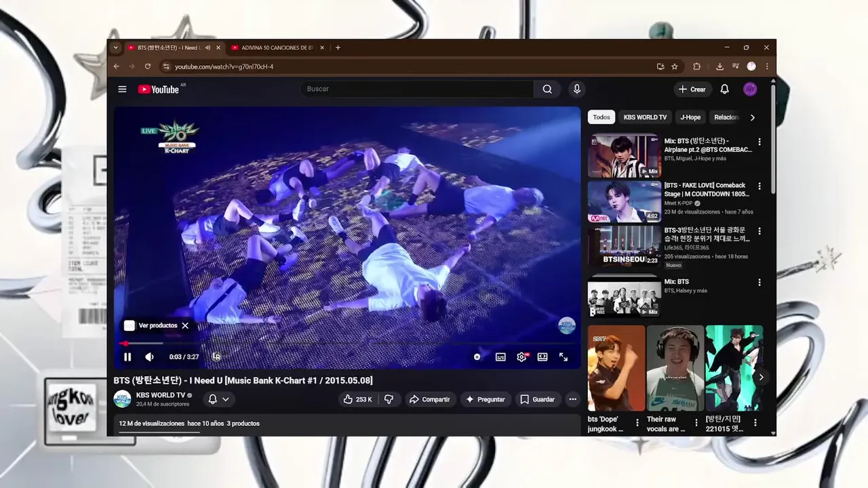Screen dimensions: 868x488
Task: Open the YouTube hamburger guide menu
Action: 122,89
